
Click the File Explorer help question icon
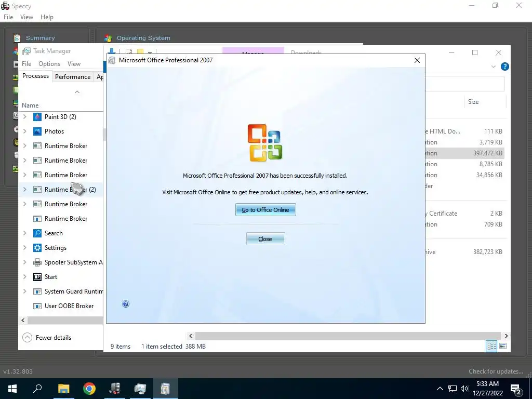pyautogui.click(x=505, y=66)
